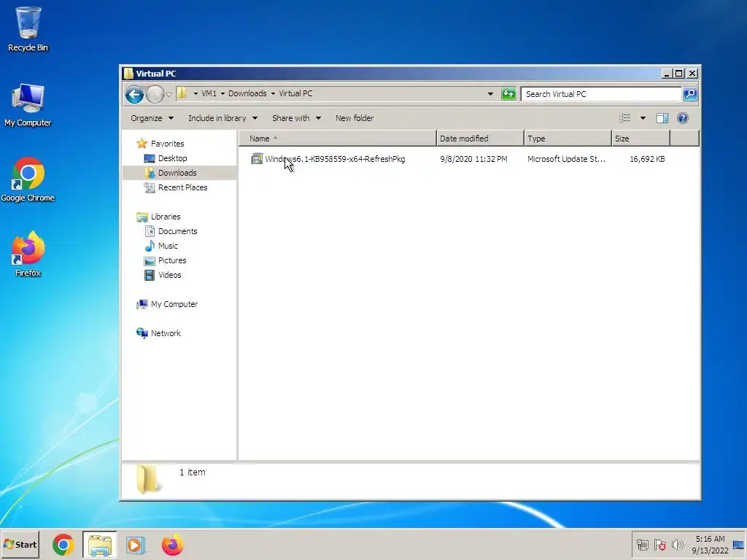Open the Share with menu
Viewport: 747px width, 560px height.
296,118
